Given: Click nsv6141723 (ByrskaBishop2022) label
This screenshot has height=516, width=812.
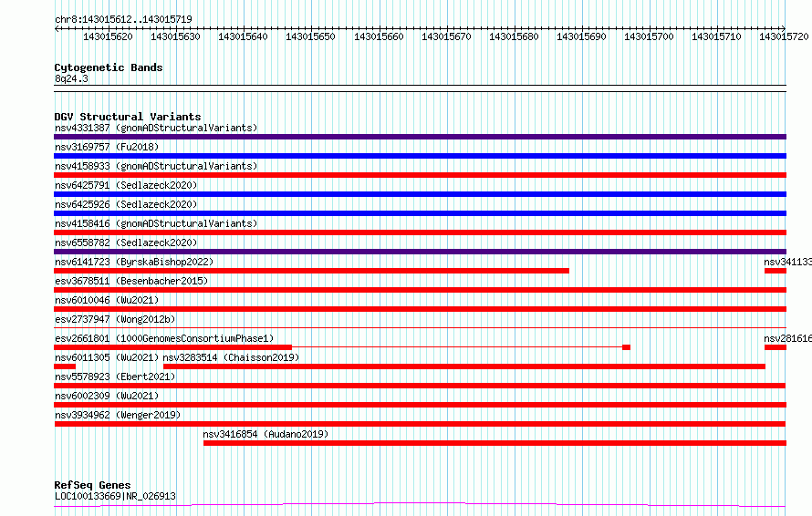Looking at the screenshot, I should pyautogui.click(x=134, y=262).
